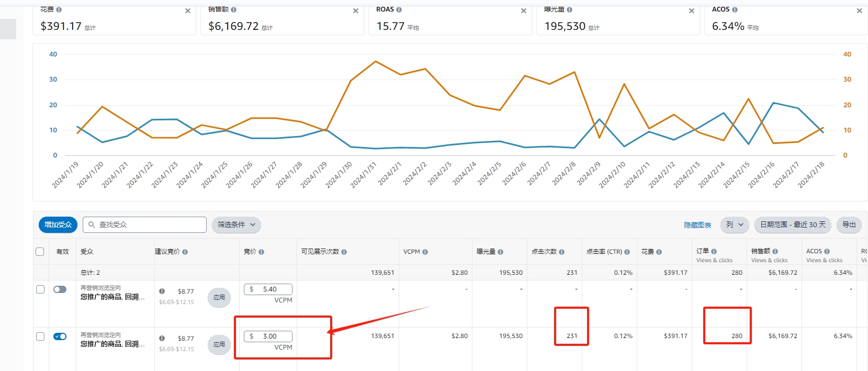Close the ROAS metric card
The image size is (868, 371).
pos(524,10)
